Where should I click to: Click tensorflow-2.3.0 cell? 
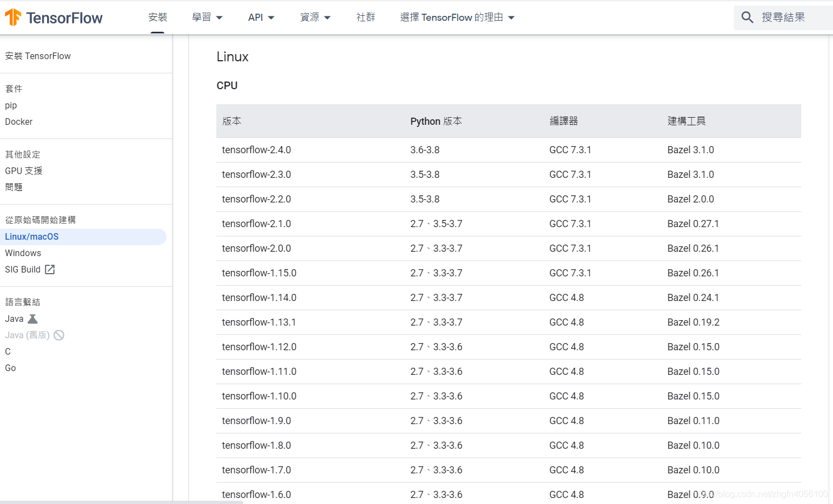tap(256, 175)
